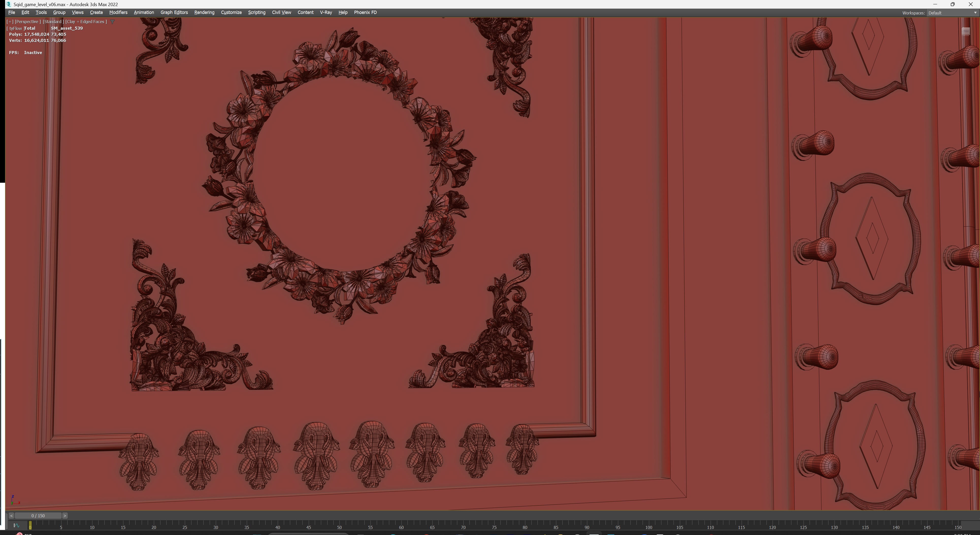Open the [+] viewport general menu
This screenshot has width=980, height=535.
10,22
